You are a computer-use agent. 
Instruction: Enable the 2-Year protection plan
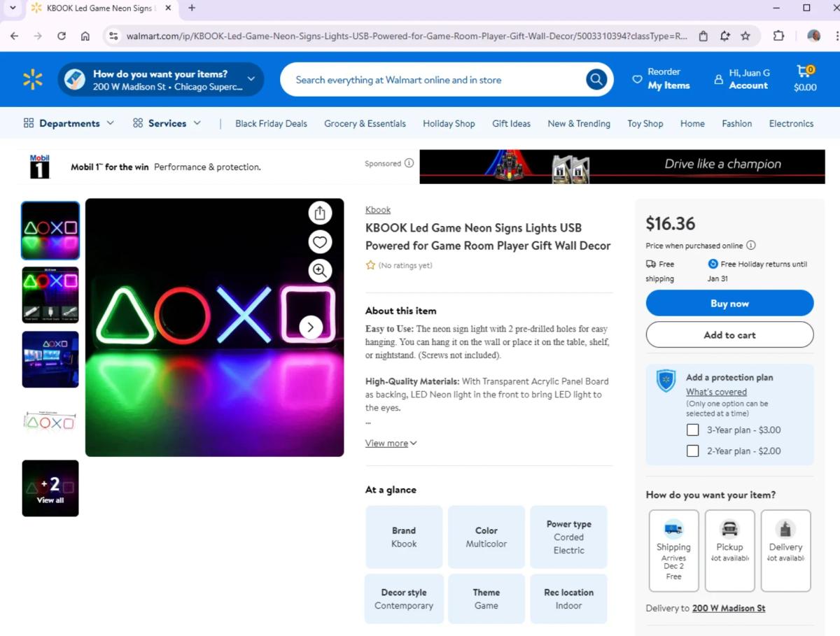coord(692,451)
